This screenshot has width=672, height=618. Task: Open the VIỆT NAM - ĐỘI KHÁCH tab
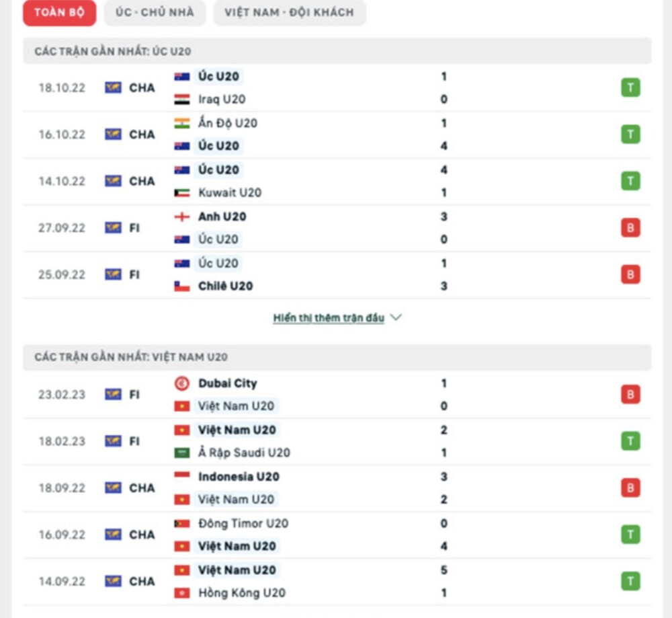(289, 12)
